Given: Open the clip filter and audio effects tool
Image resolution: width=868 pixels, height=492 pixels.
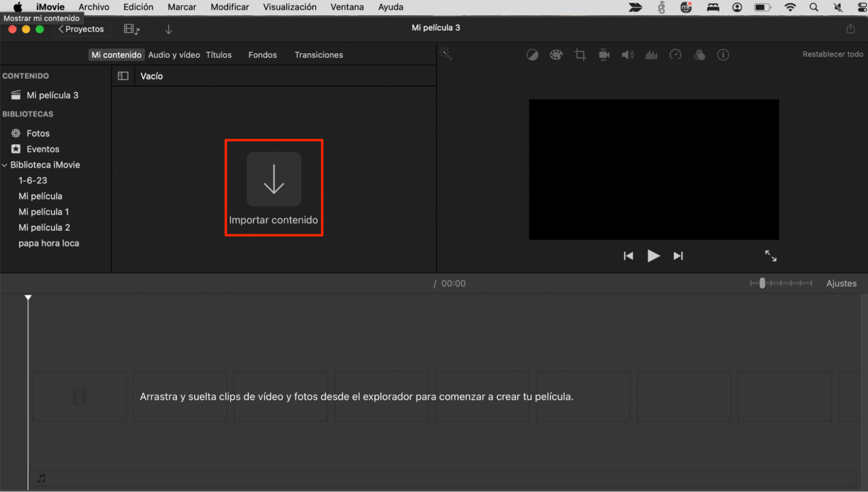Looking at the screenshot, I should point(699,55).
